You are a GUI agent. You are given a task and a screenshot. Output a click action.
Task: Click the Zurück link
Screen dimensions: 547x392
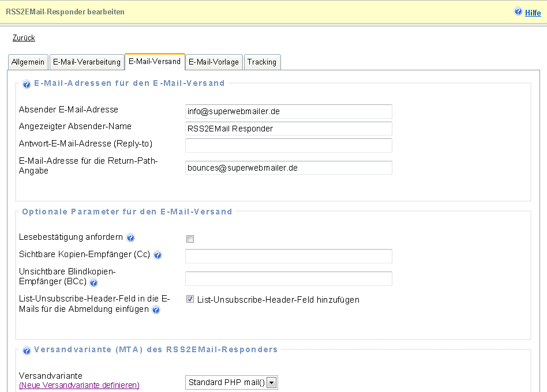tap(24, 38)
